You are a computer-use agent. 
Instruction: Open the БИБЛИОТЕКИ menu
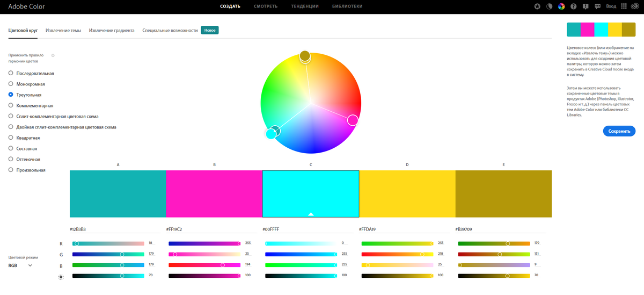point(347,6)
